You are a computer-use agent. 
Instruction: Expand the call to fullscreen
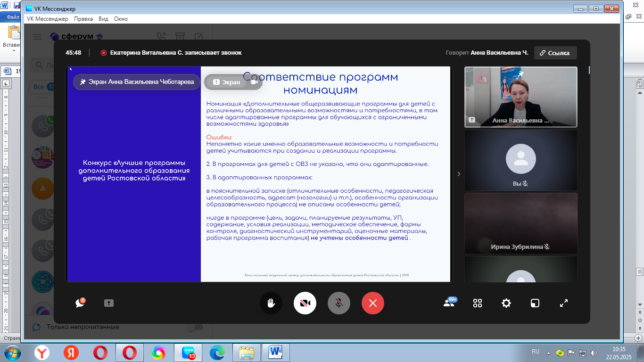pyautogui.click(x=564, y=303)
